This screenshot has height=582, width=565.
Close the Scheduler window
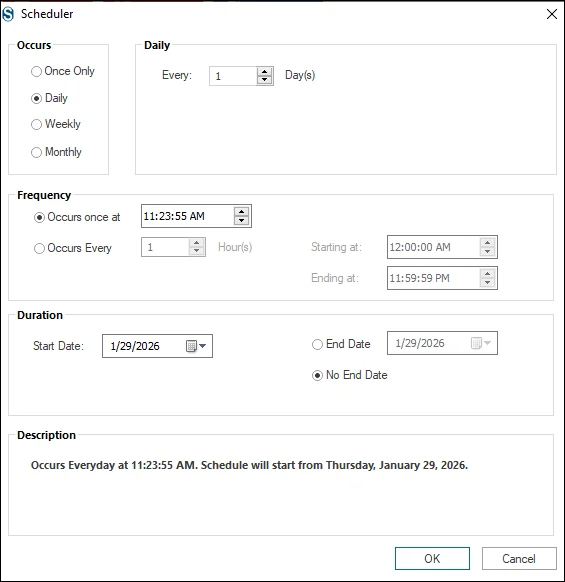[x=552, y=14]
